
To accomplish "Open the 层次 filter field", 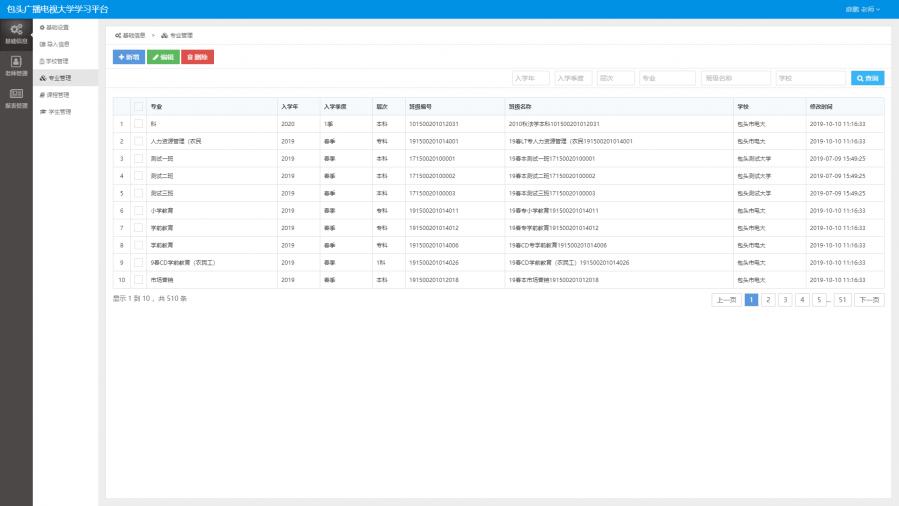I will (x=615, y=78).
